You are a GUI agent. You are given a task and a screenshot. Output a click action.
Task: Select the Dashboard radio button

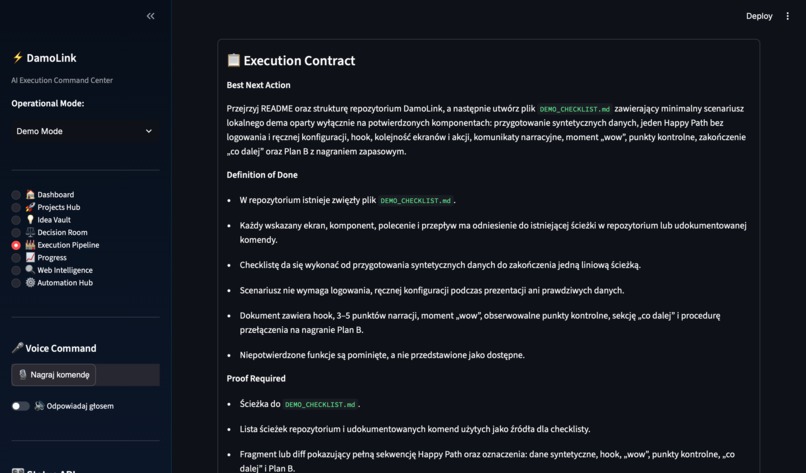16,195
